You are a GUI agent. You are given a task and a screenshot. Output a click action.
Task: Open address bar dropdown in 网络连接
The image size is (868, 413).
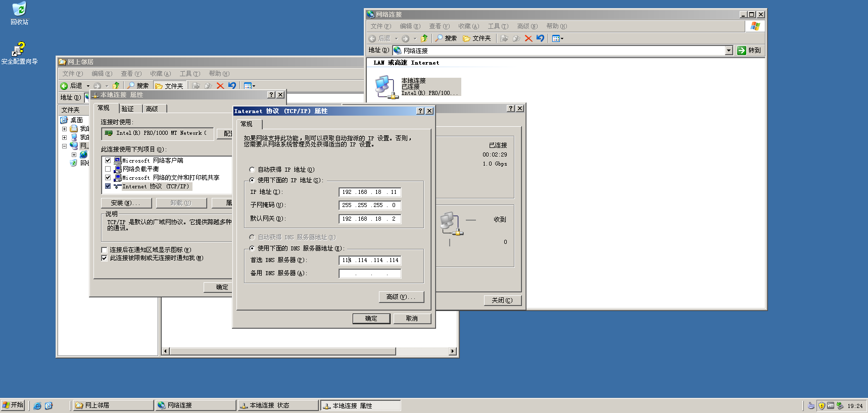pyautogui.click(x=729, y=50)
